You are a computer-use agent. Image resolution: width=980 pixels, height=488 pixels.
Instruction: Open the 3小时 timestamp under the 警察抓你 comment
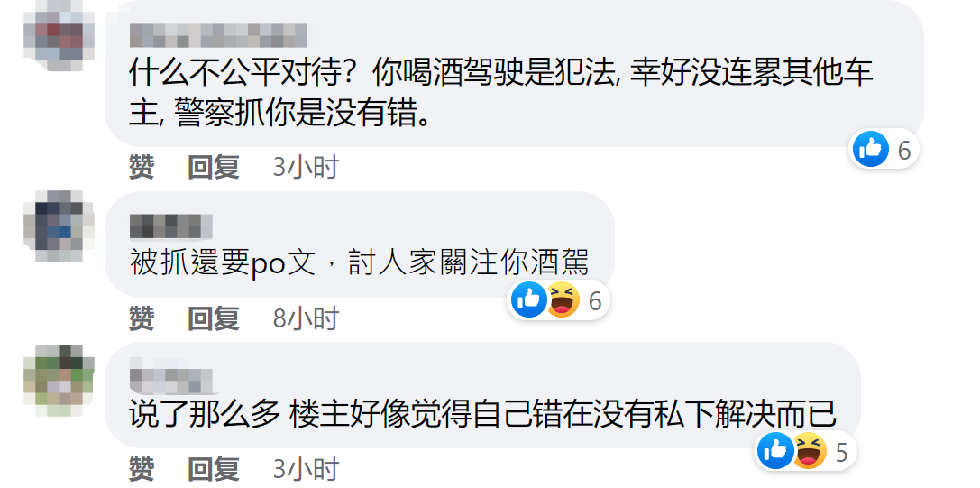pos(306,167)
